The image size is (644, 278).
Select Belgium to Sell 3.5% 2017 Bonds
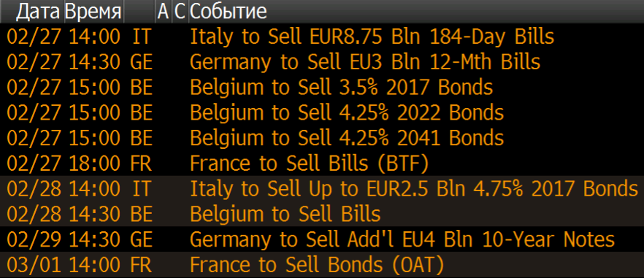[x=341, y=88]
